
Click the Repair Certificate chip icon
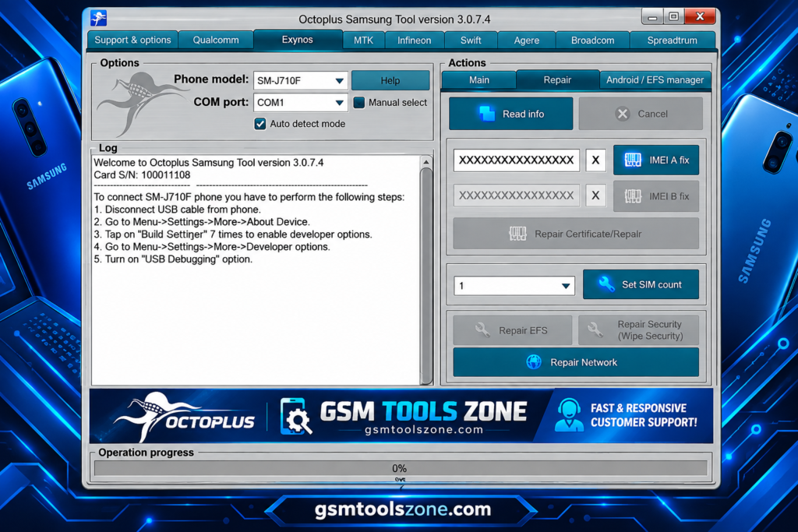pos(517,234)
